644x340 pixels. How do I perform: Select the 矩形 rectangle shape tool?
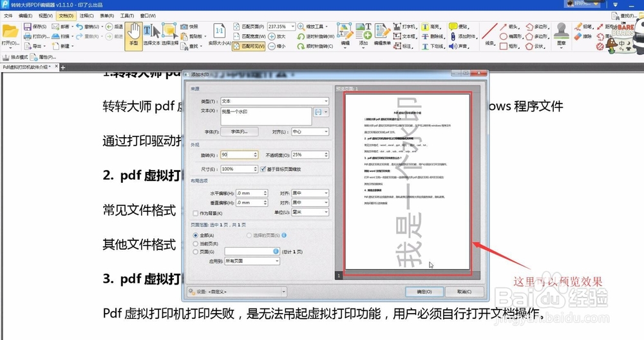(x=503, y=46)
